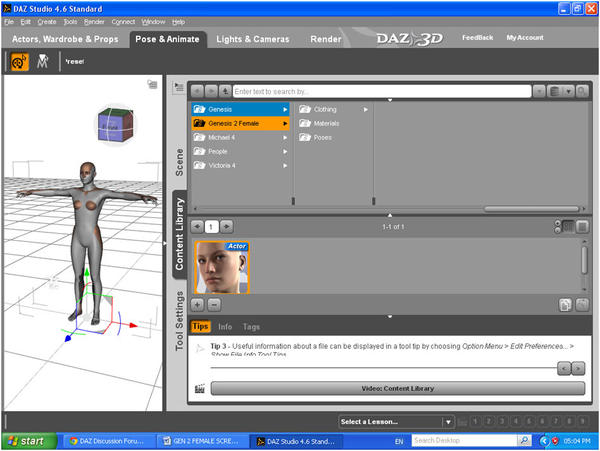
Task: Click the search magnifier button
Action: (582, 91)
